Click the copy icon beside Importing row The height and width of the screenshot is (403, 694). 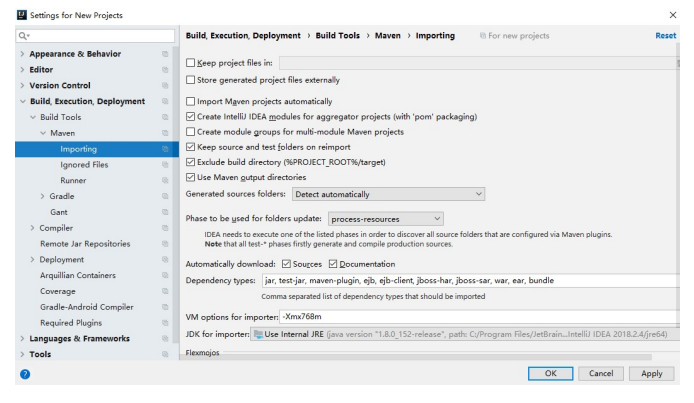coord(165,149)
